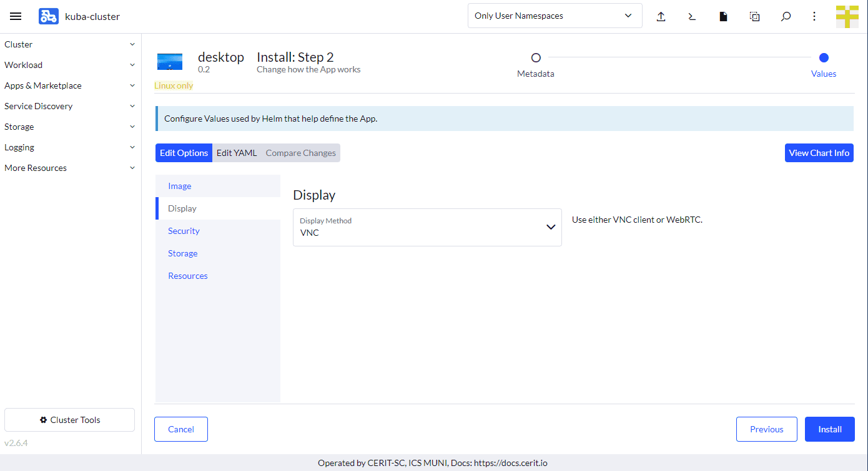Viewport: 868px width, 471px height.
Task: Open the Resources settings tab
Action: click(x=187, y=276)
